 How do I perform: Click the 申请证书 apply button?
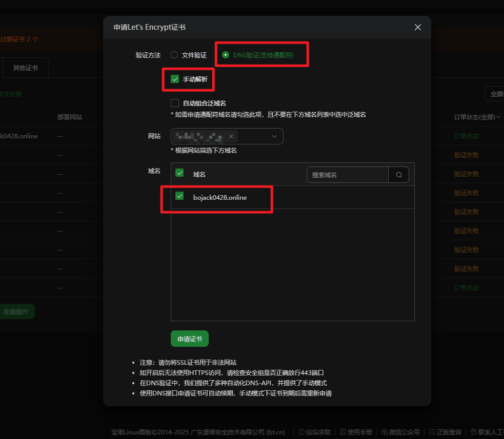[190, 339]
